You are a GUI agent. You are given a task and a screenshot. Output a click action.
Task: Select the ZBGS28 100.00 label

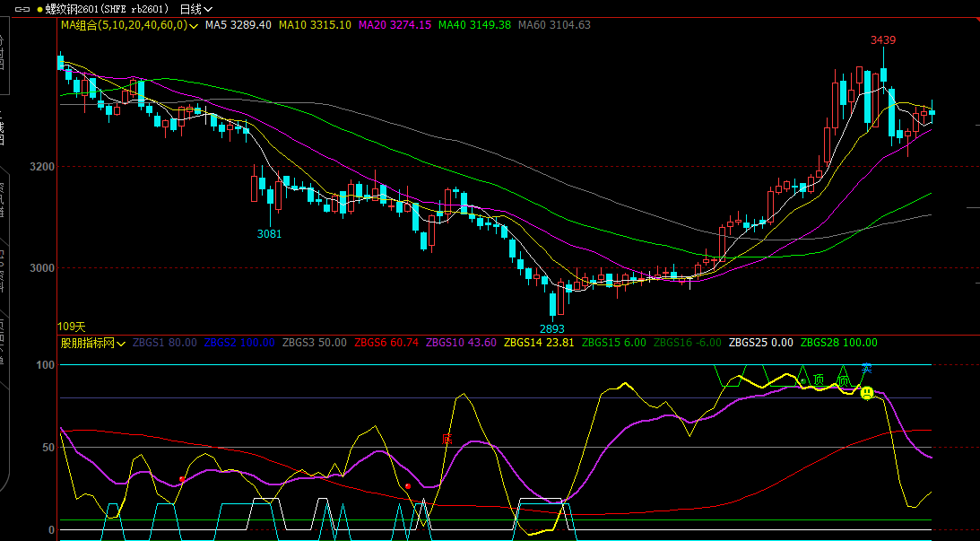838,343
